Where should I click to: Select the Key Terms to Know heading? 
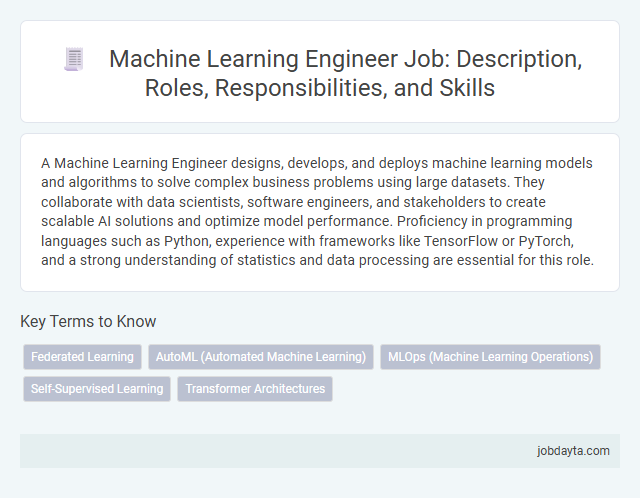point(88,321)
